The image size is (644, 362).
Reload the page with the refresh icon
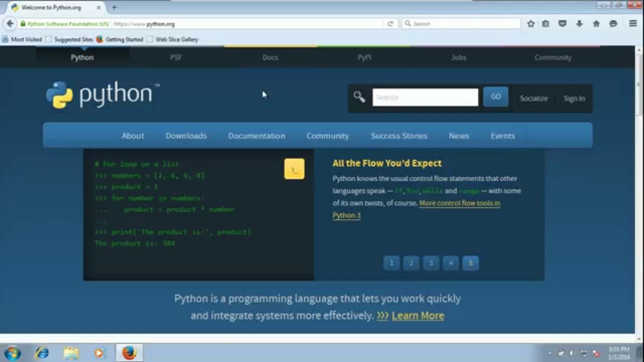(x=390, y=24)
